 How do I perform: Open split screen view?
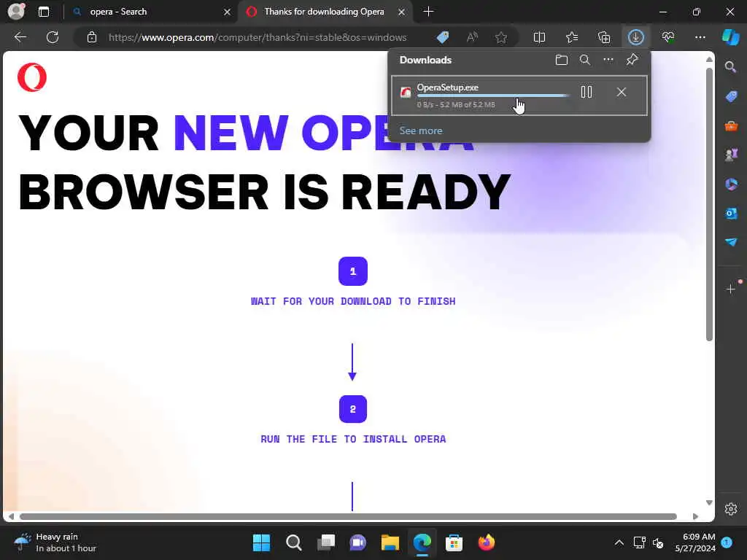[x=539, y=37]
